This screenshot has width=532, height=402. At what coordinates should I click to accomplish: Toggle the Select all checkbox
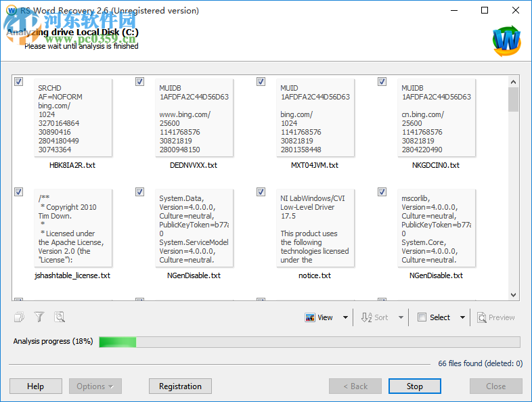tap(422, 317)
